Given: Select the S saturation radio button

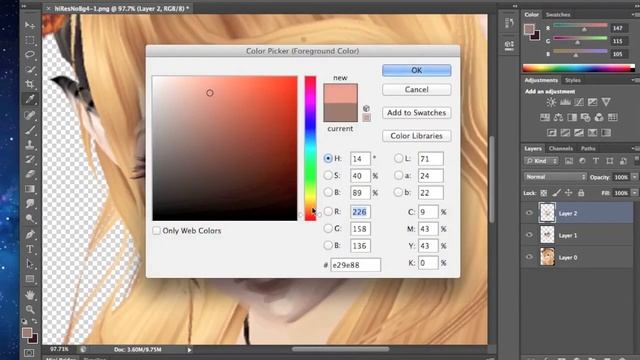Looking at the screenshot, I should [328, 176].
